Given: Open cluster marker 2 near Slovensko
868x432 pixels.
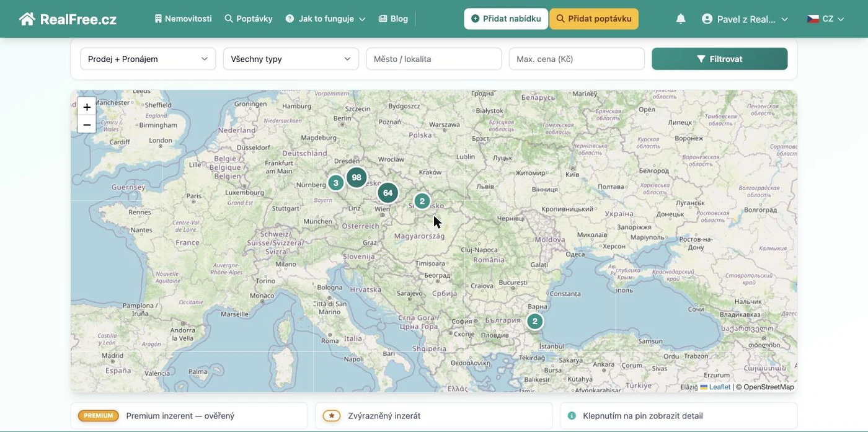Looking at the screenshot, I should click(x=422, y=201).
